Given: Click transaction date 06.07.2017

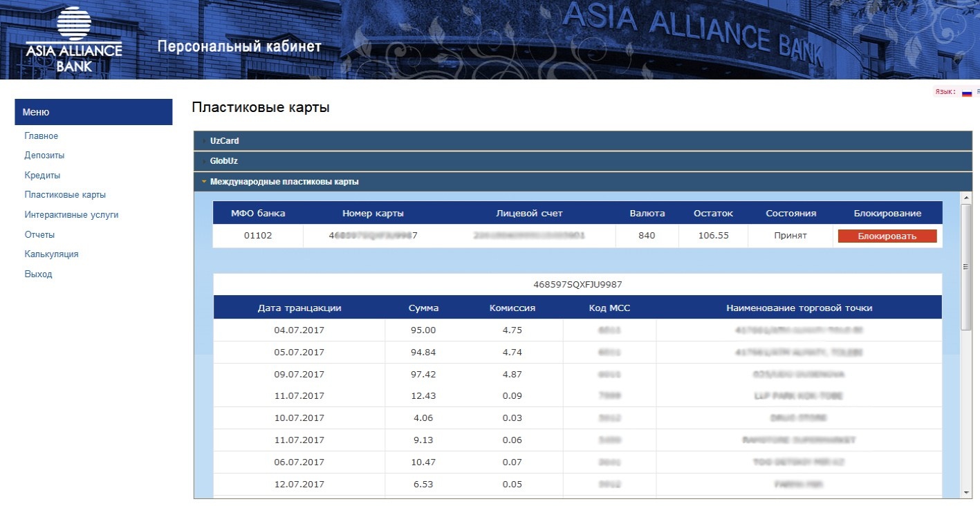Looking at the screenshot, I should click(x=299, y=462).
